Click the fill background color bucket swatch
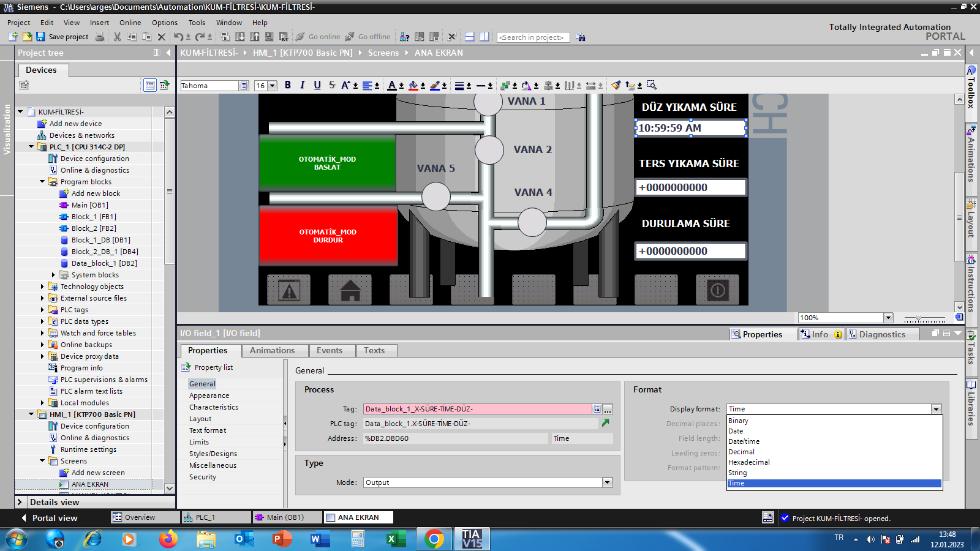This screenshot has width=980, height=551. 413,86
